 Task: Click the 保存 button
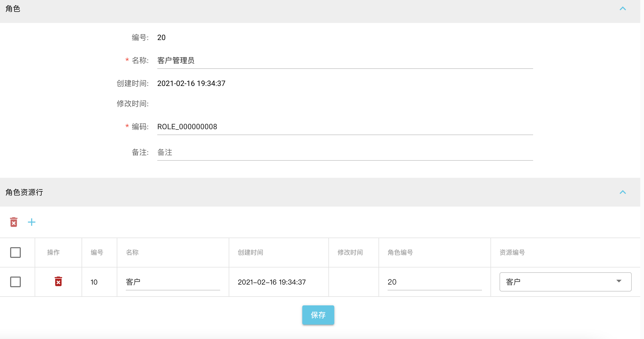pos(318,315)
